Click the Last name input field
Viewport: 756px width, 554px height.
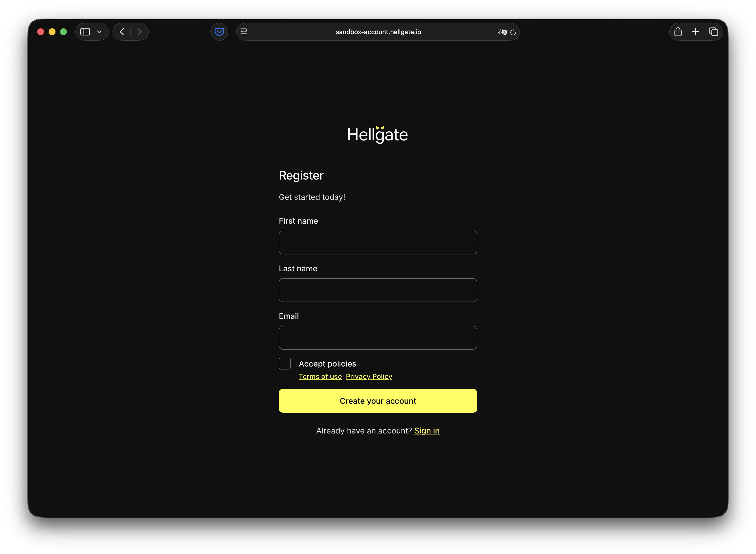pyautogui.click(x=378, y=290)
